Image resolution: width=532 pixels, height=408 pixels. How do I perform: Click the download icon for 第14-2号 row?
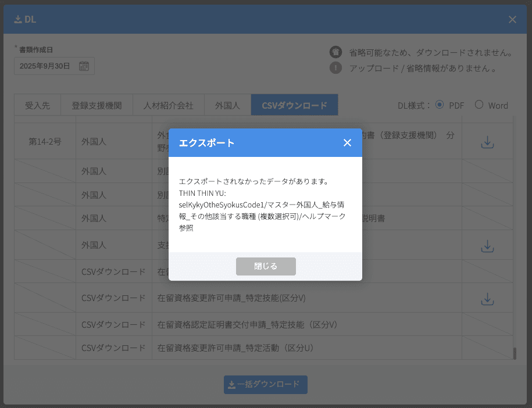tap(487, 141)
